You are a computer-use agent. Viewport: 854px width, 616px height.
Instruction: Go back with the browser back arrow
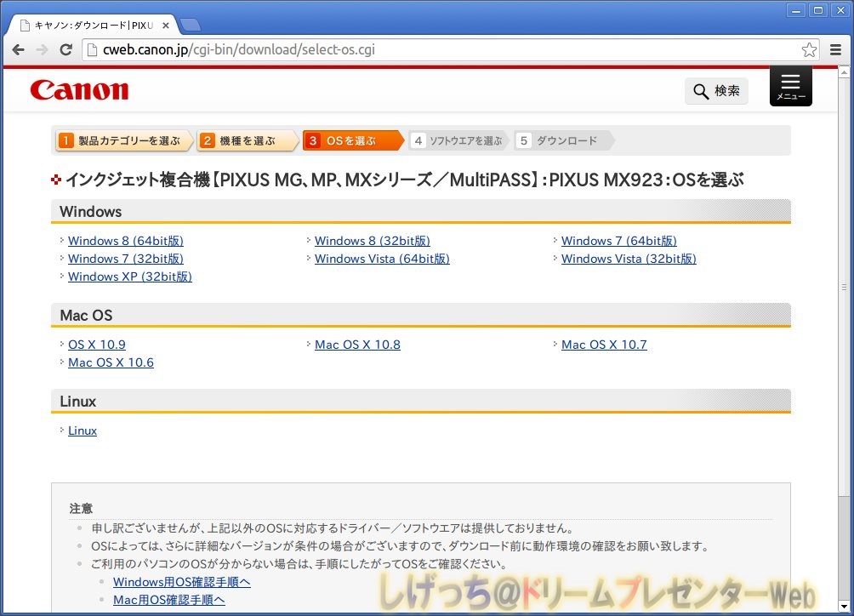(x=19, y=49)
